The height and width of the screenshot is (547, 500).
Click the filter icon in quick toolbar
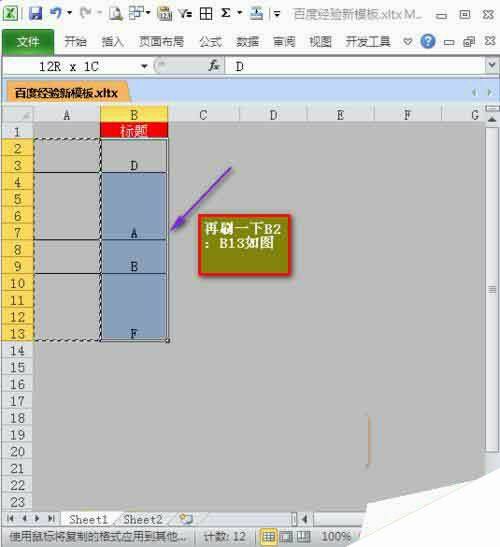pos(185,14)
